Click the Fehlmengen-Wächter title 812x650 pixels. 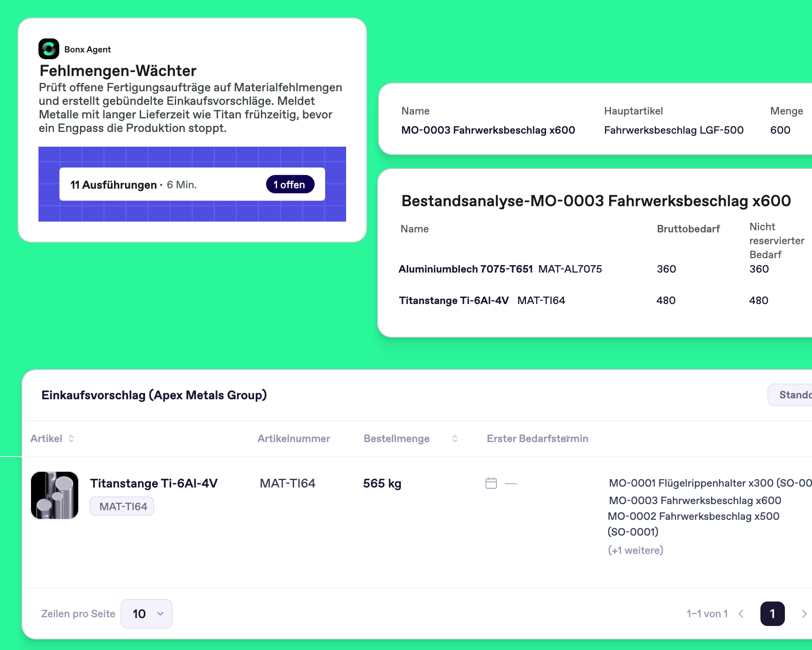tap(118, 71)
